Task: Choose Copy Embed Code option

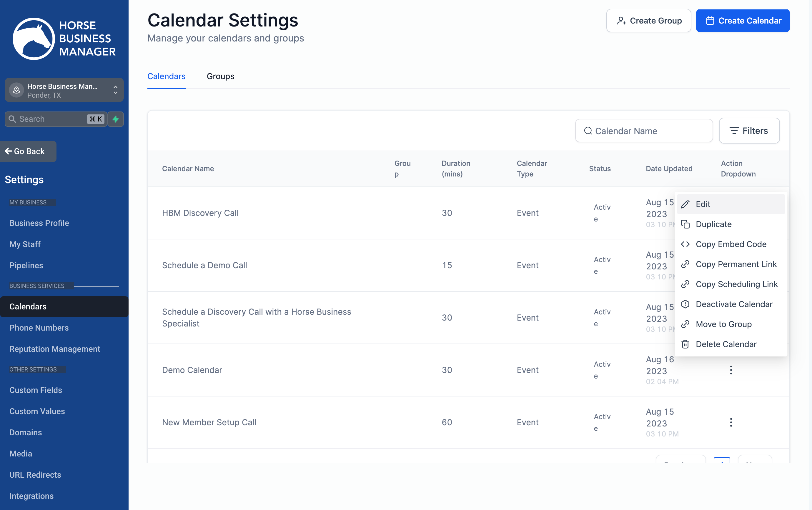Action: pos(731,244)
